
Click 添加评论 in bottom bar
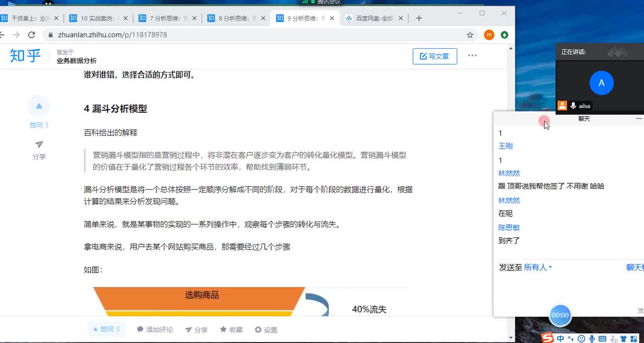pos(155,330)
